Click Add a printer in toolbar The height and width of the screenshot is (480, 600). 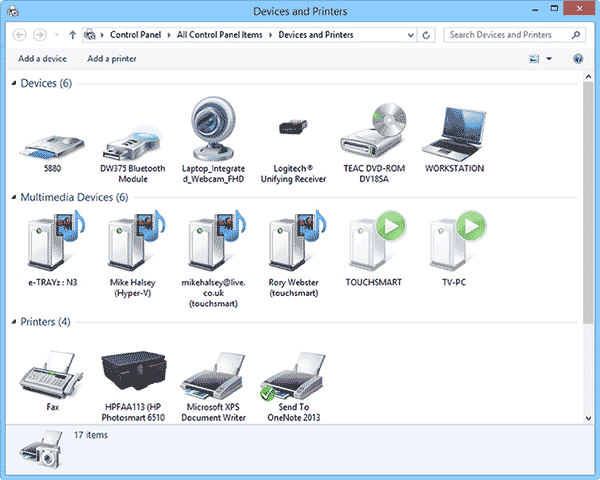(x=112, y=59)
